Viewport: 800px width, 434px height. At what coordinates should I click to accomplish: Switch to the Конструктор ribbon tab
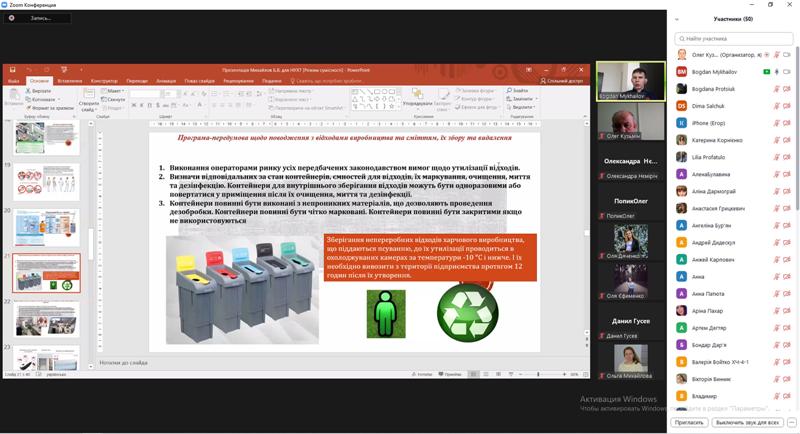tap(104, 81)
